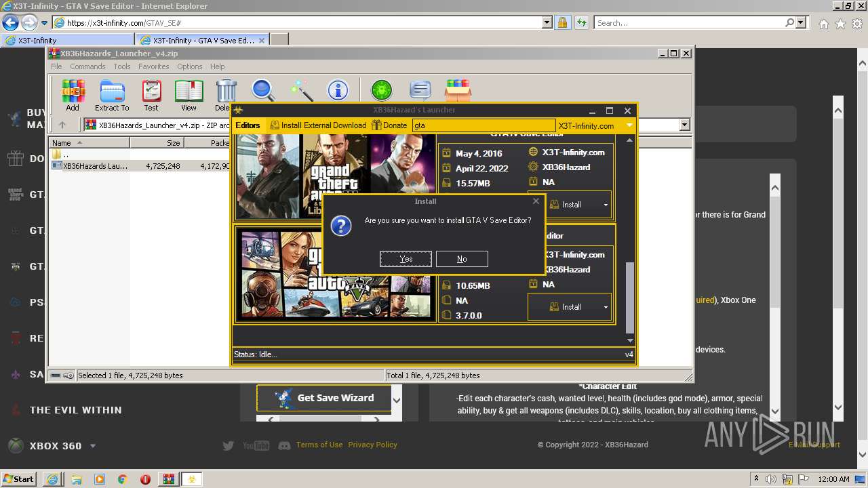The width and height of the screenshot is (868, 488).
Task: Click the Test archive icon in WinRAR
Action: coord(151,95)
